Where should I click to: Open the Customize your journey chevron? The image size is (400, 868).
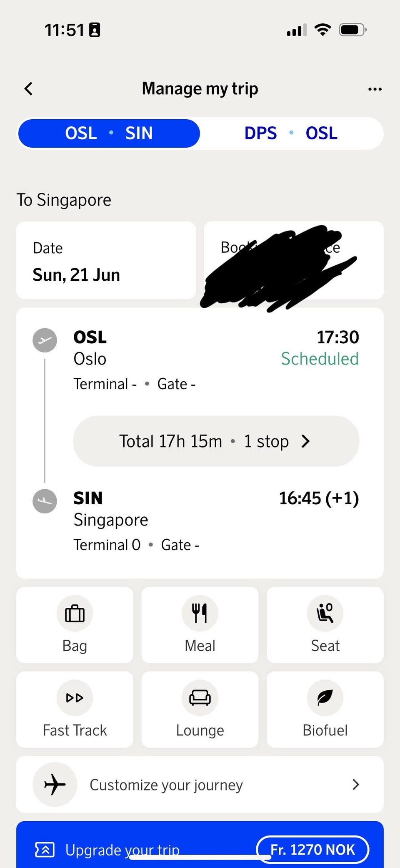click(x=355, y=785)
